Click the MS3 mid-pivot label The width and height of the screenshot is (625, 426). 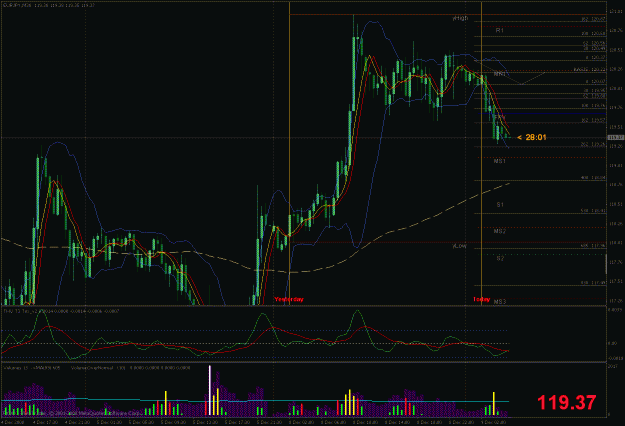tap(500, 302)
